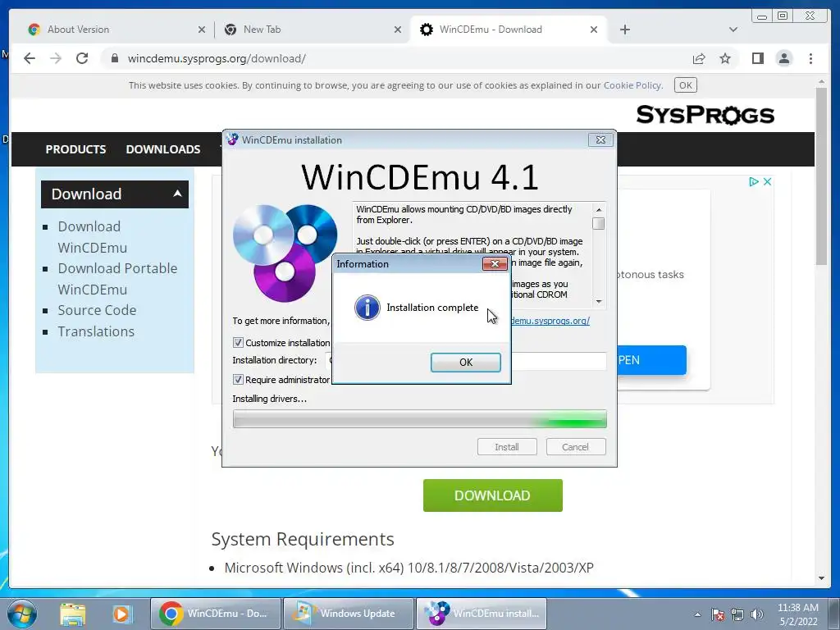Open the DOWNLOADS menu
This screenshot has height=630, width=840.
(163, 149)
